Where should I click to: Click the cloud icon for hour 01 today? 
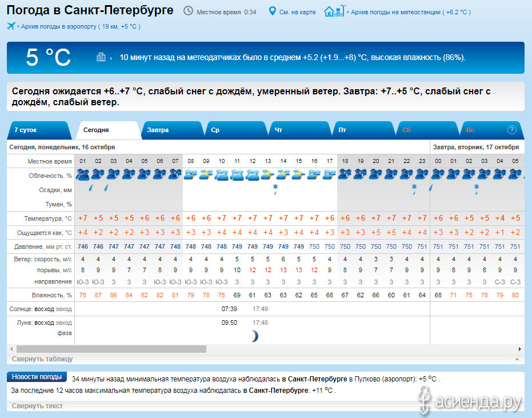click(x=83, y=174)
